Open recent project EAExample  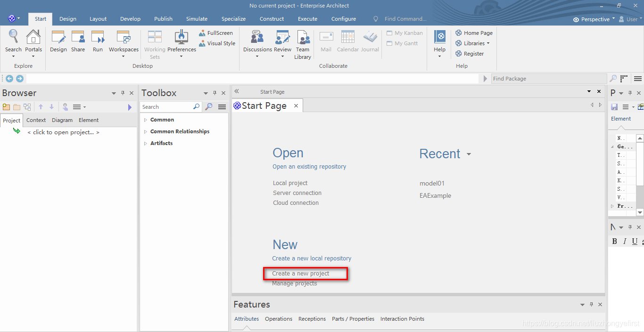tap(435, 195)
